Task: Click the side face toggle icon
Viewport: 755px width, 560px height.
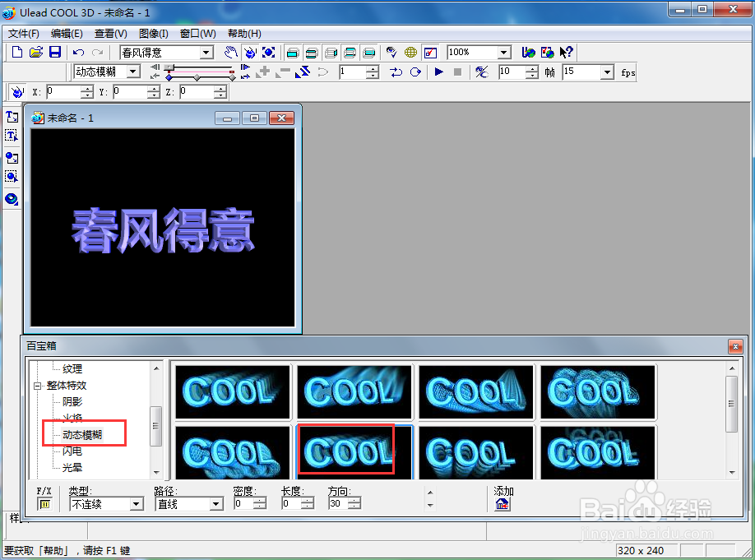Action: coord(331,53)
